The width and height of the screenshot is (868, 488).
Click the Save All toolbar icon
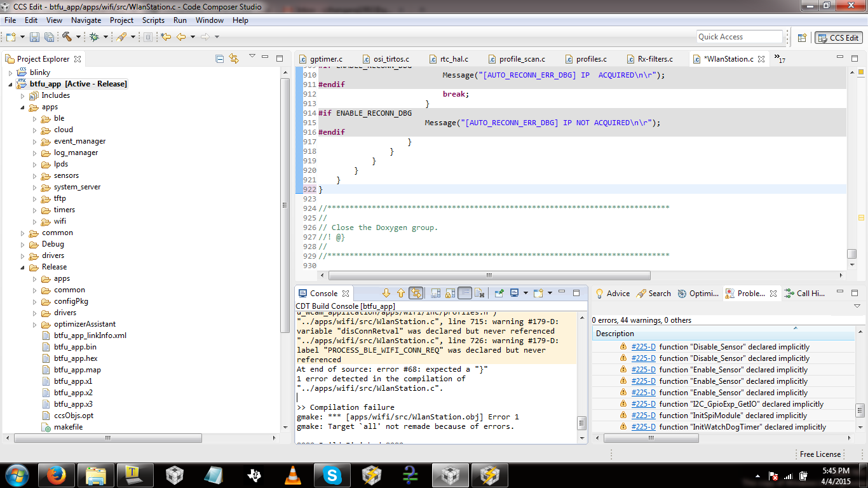pyautogui.click(x=49, y=37)
